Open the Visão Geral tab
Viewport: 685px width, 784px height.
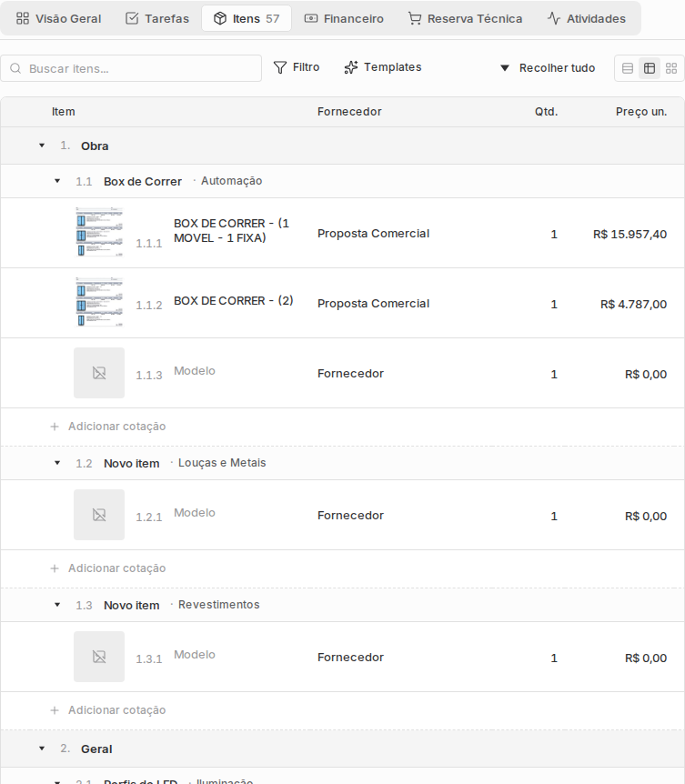point(58,18)
